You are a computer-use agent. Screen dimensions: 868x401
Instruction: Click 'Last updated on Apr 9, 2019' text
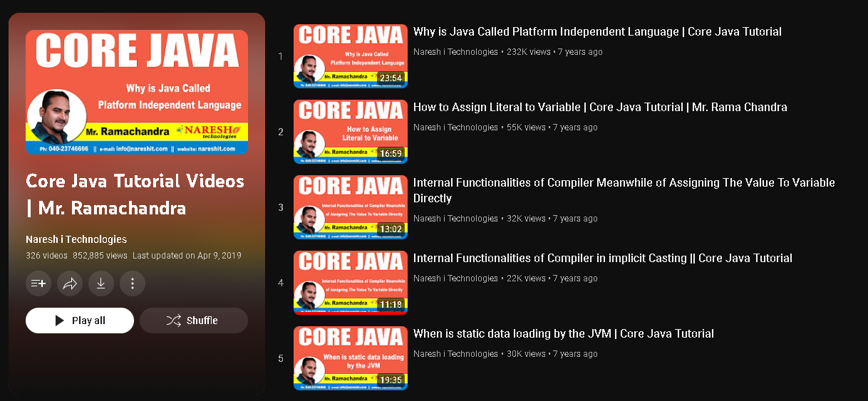click(187, 256)
